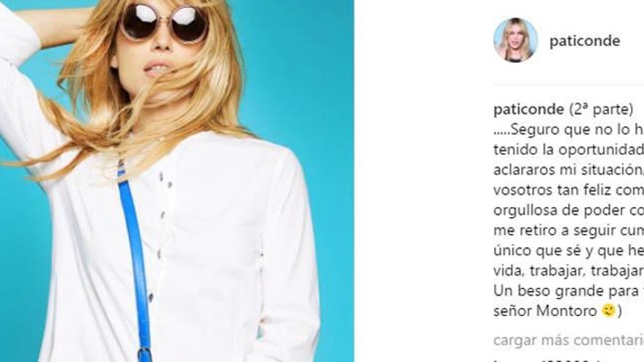
Task: Click the caption line starting 'Un beso grande para'
Action: [x=569, y=291]
